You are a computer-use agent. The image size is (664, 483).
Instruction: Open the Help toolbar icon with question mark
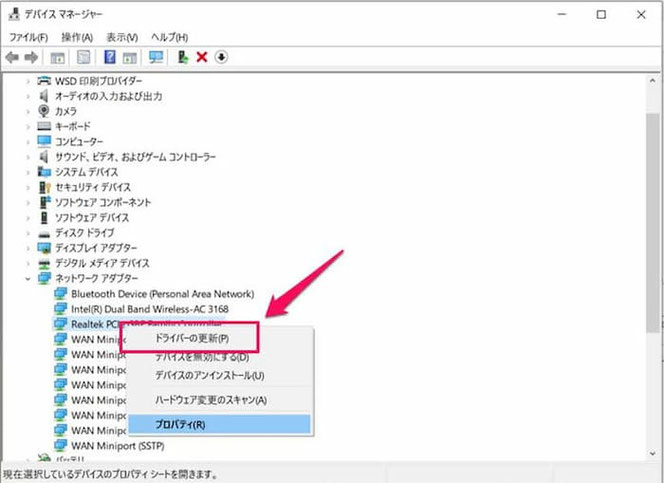coord(110,57)
